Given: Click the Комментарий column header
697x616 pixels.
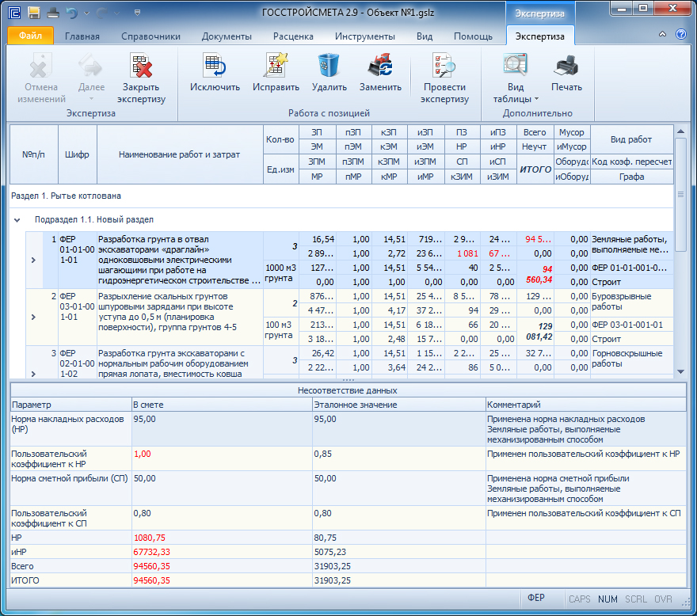Looking at the screenshot, I should click(x=586, y=405).
